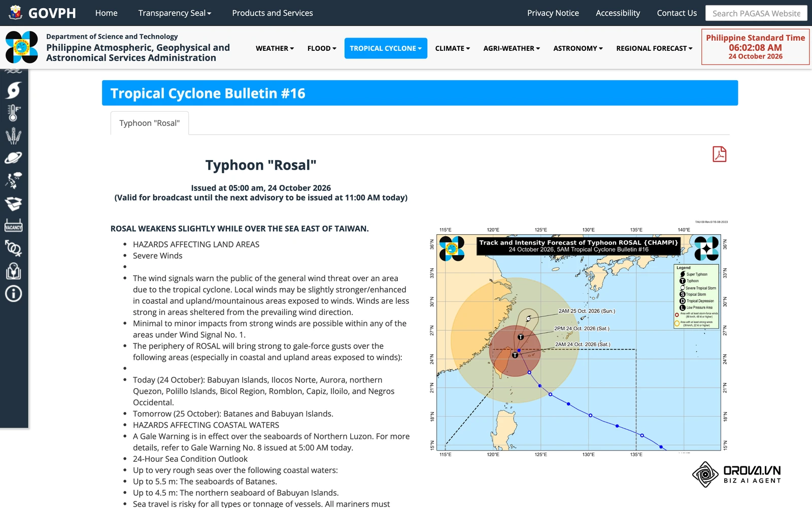Image resolution: width=812 pixels, height=508 pixels.
Task: Go to Home in the top bar
Action: pos(106,13)
